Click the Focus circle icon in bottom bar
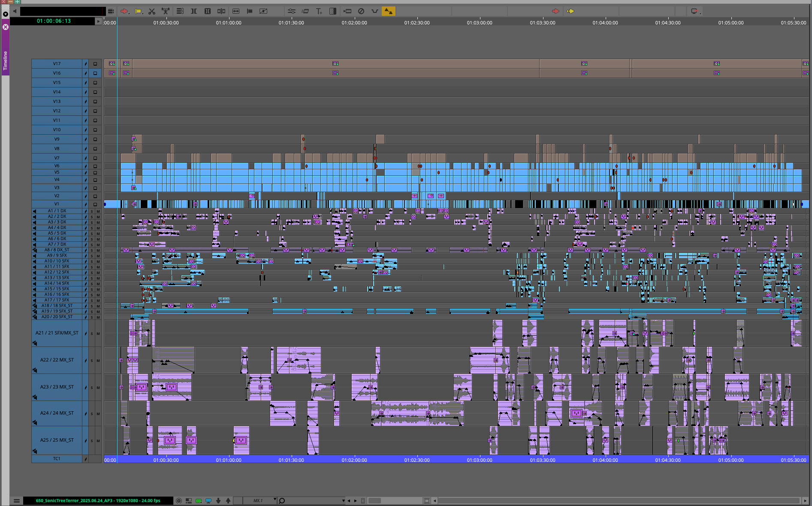This screenshot has width=812, height=506. pyautogui.click(x=179, y=500)
